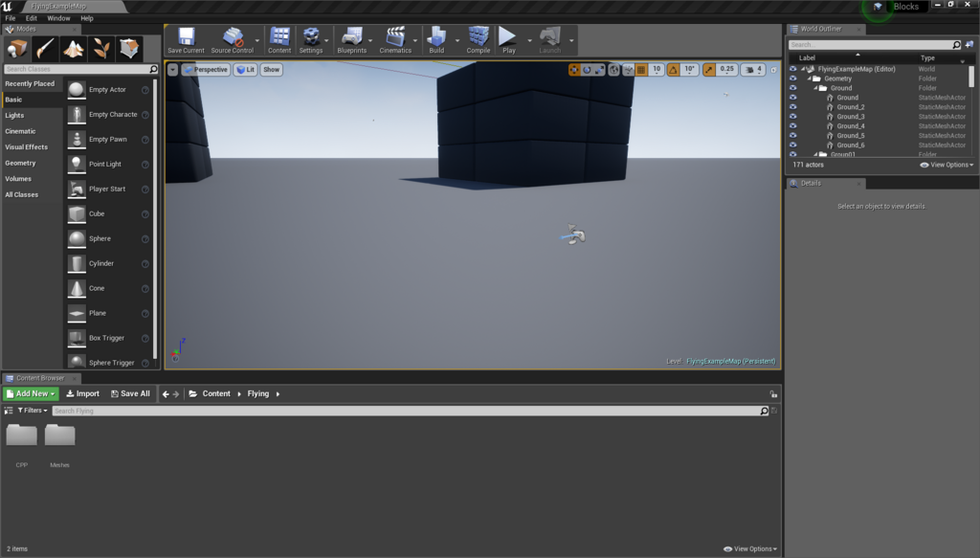Open Source Control from toolbar
Screen dimensions: 980x558
click(232, 40)
